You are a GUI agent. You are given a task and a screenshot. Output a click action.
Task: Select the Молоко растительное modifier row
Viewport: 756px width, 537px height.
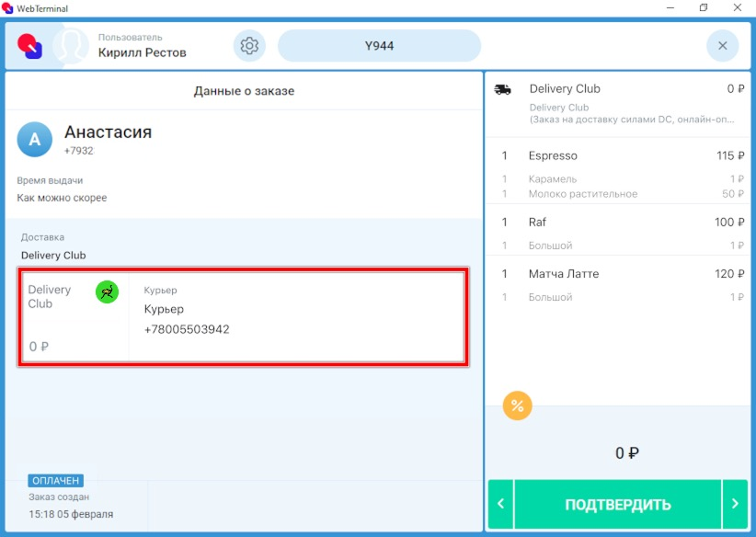pos(619,194)
